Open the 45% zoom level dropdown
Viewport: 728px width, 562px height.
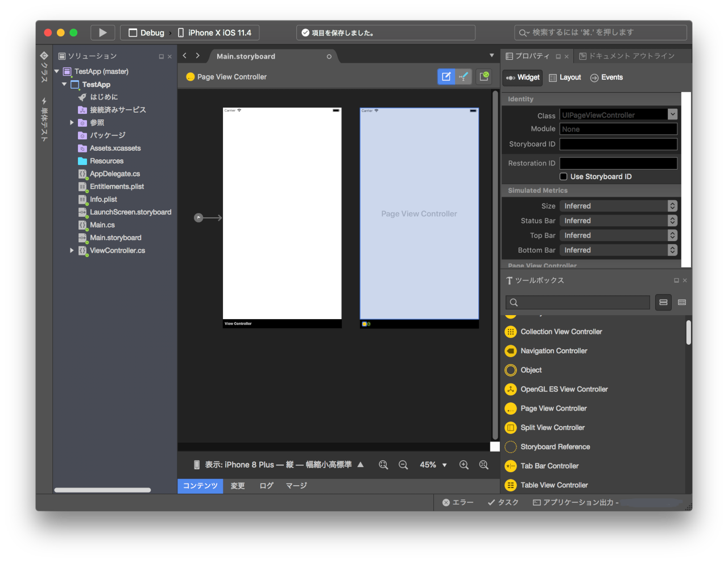point(433,465)
